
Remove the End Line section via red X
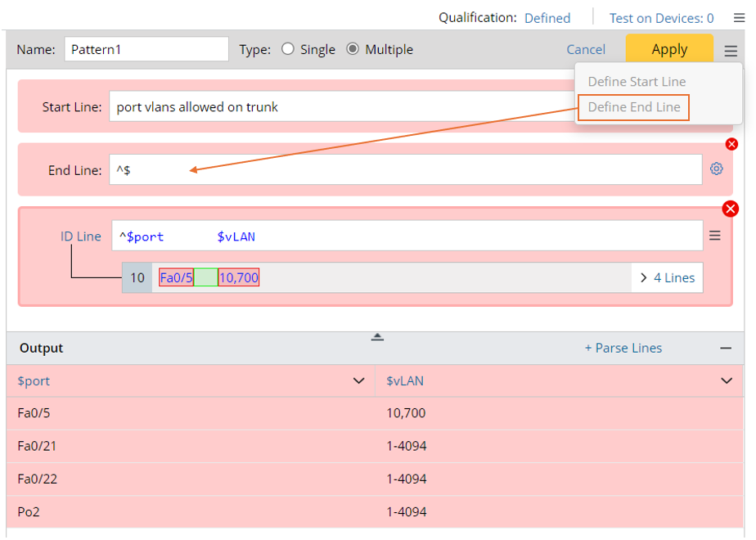(731, 144)
